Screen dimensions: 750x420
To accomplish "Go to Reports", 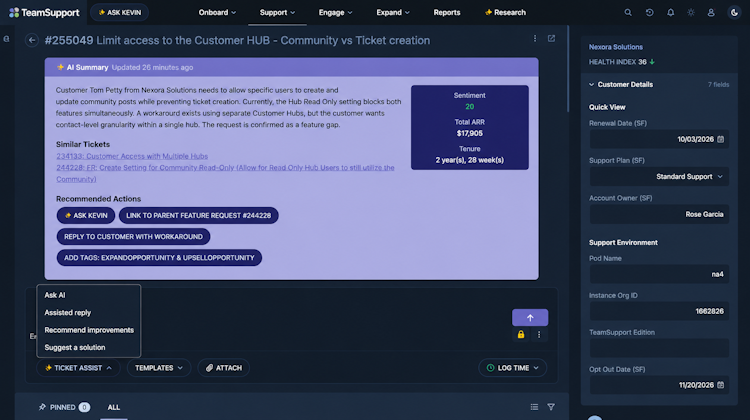I will coord(447,12).
